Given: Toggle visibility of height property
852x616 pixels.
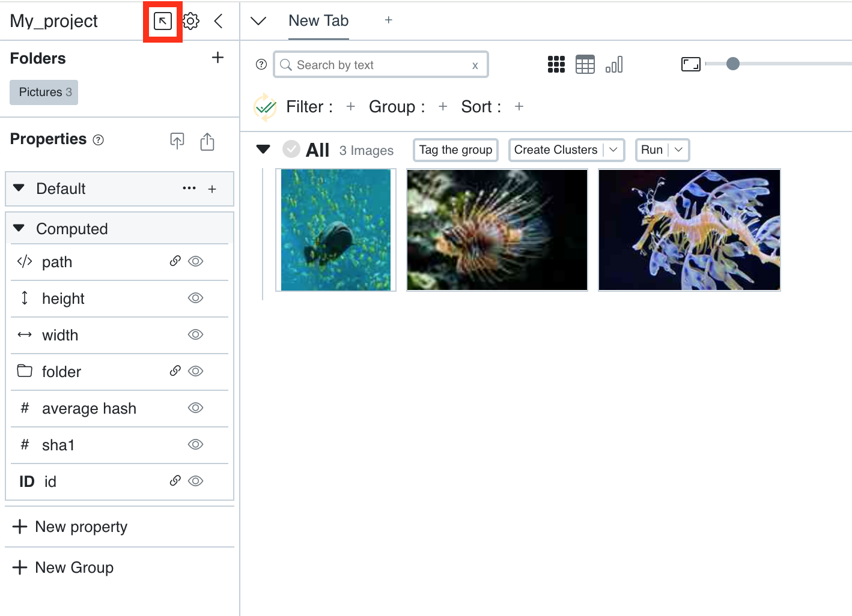Looking at the screenshot, I should point(196,298).
